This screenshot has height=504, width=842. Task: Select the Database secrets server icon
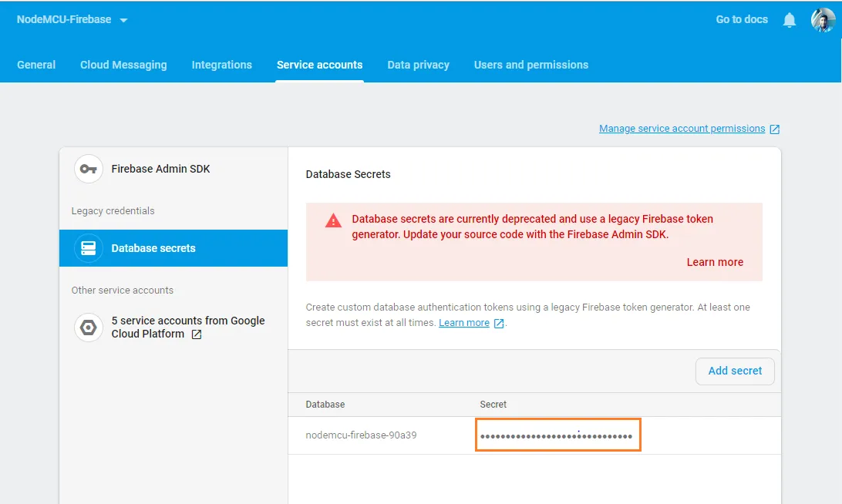point(89,248)
